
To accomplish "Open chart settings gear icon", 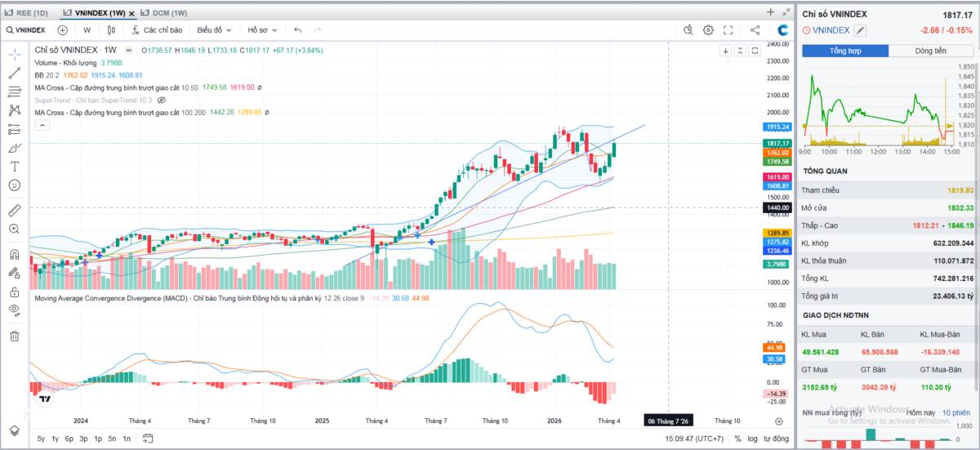I will pyautogui.click(x=708, y=30).
